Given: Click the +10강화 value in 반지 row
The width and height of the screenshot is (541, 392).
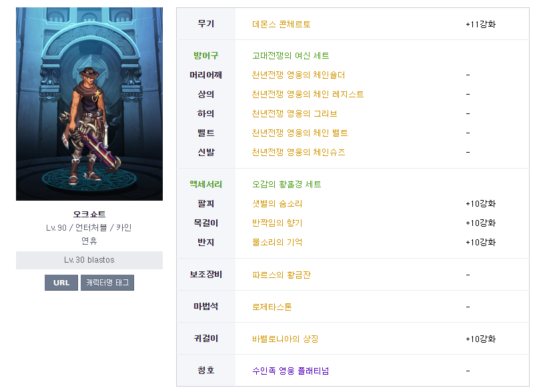Looking at the screenshot, I should [480, 242].
